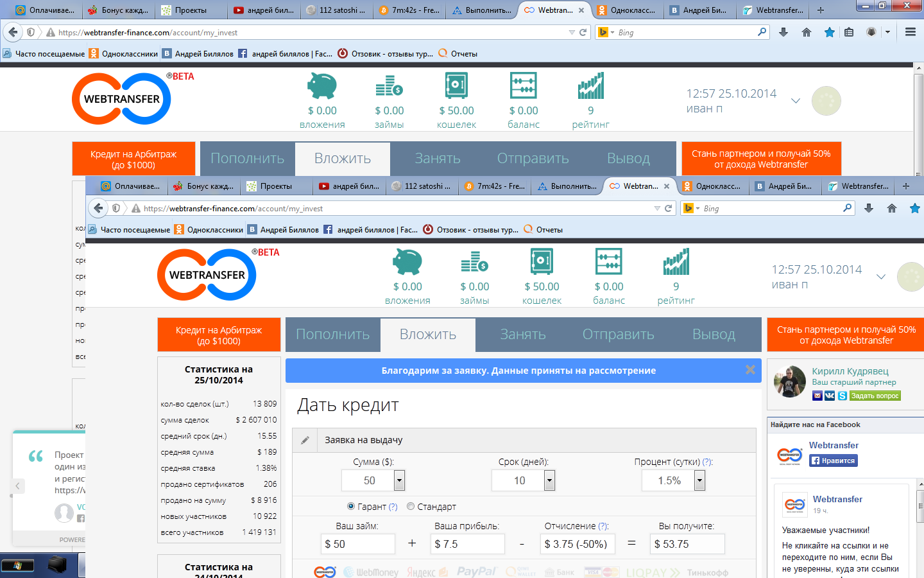Click the back arrow in top browser toolbar
This screenshot has height=578, width=924.
click(x=13, y=32)
